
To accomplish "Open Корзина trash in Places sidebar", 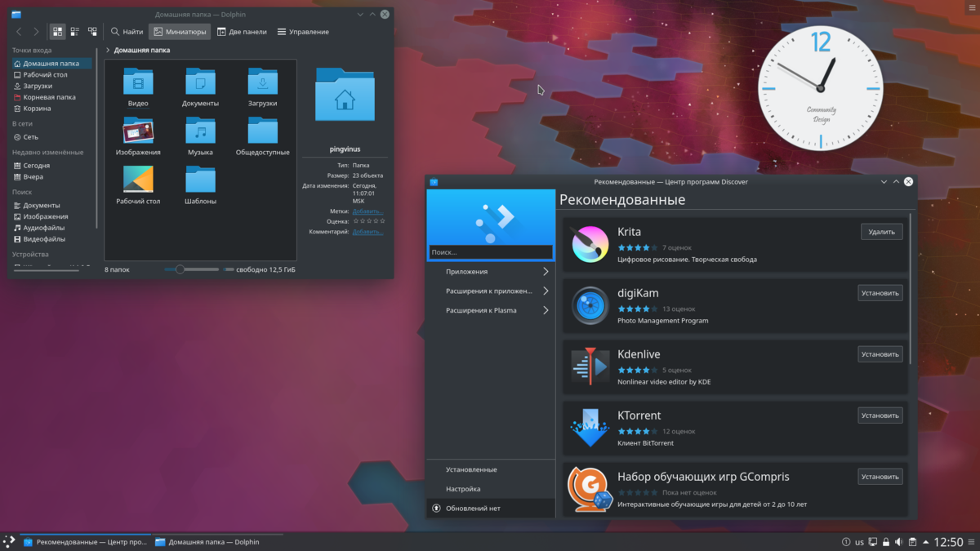I will pyautogui.click(x=51, y=108).
